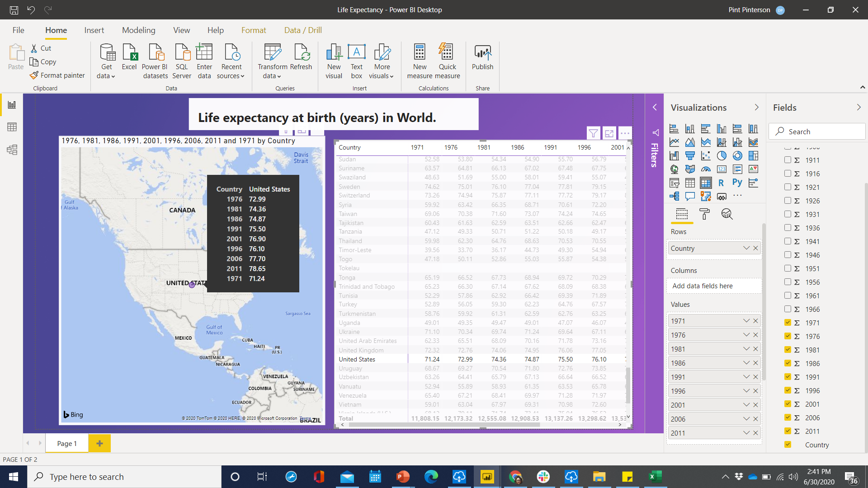
Task: Open the Country row field dropdown
Action: (x=746, y=248)
